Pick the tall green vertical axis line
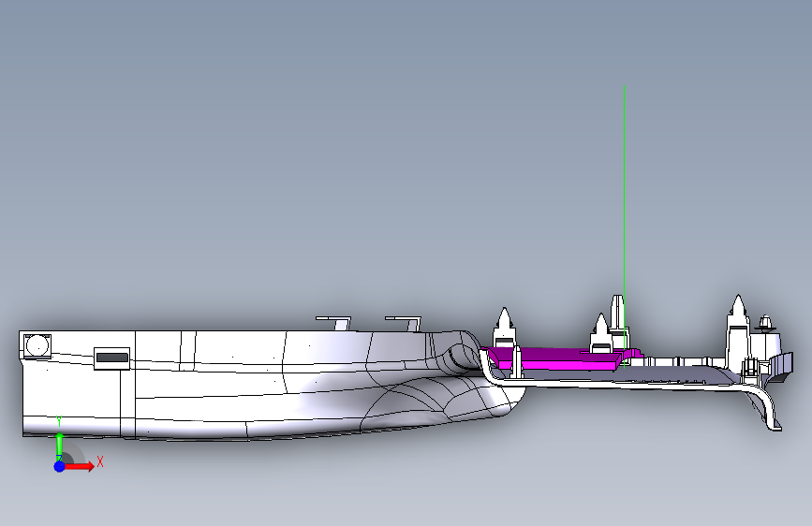Viewport: 812px width, 526px height. 624,226
